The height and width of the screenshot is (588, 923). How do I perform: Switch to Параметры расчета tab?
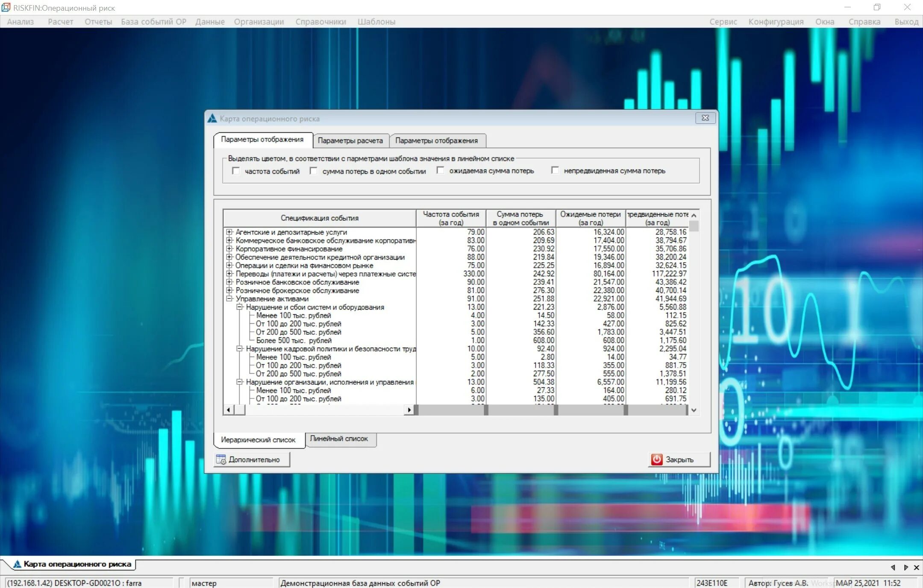point(350,140)
